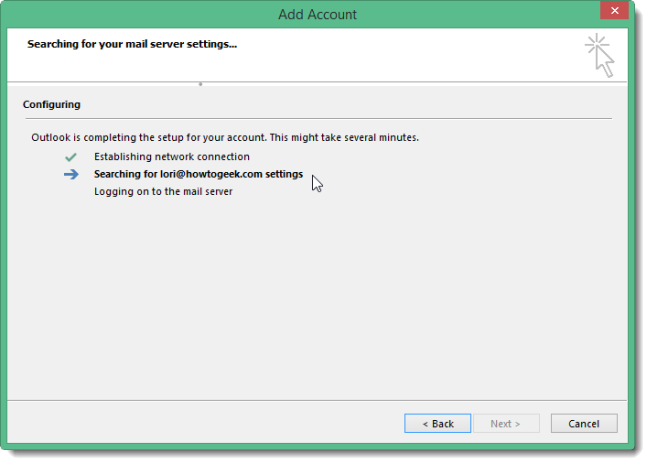Viewport: 650px width, 465px height.
Task: Click the small gray dot under the header
Action: point(200,84)
